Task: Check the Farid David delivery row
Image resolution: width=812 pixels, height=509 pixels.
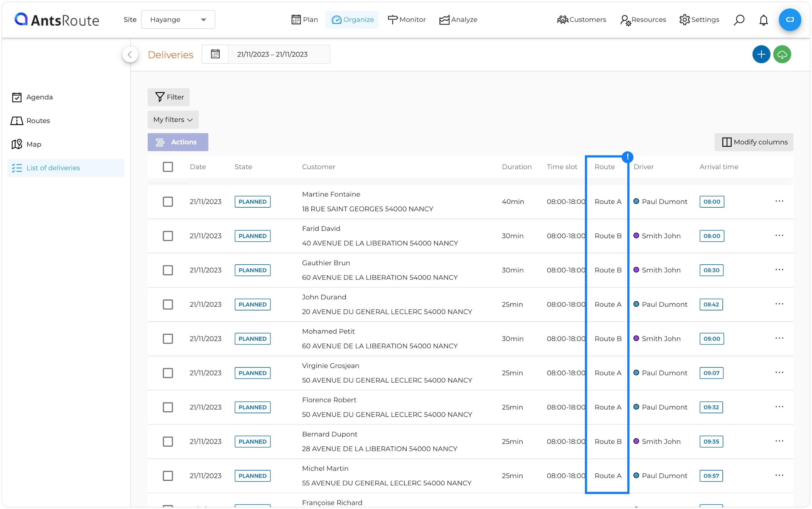Action: 168,236
